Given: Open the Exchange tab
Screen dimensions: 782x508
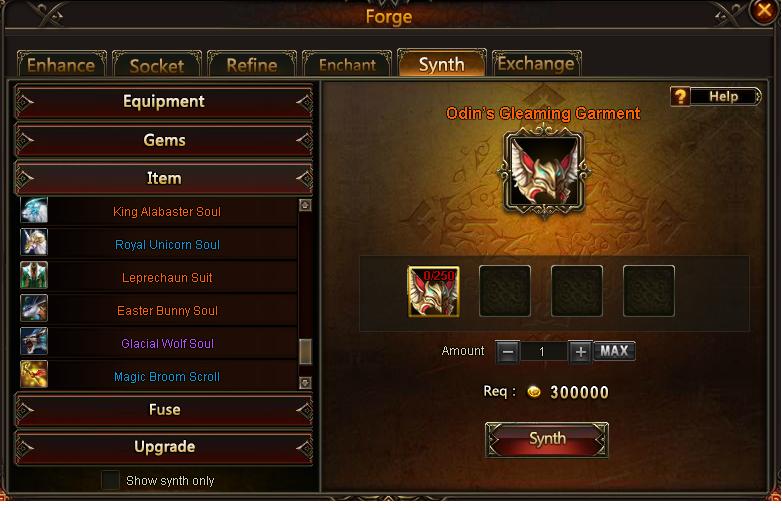Looking at the screenshot, I should pyautogui.click(x=536, y=63).
